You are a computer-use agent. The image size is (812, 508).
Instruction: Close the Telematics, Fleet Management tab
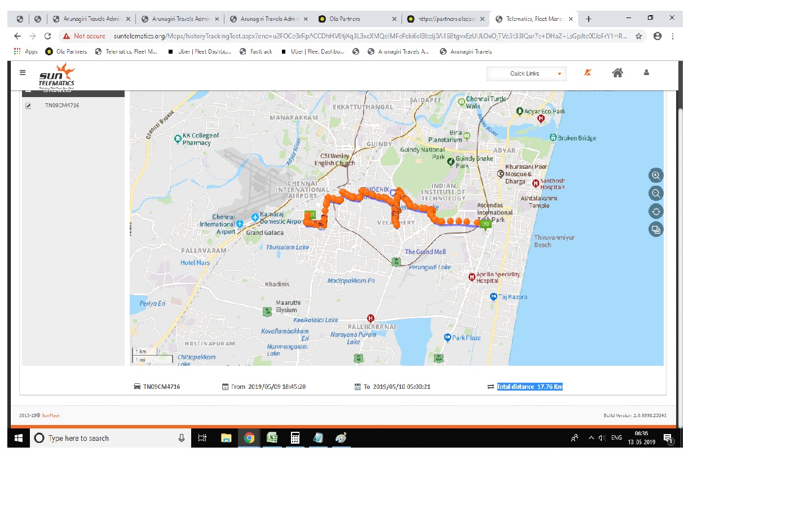[x=571, y=19]
